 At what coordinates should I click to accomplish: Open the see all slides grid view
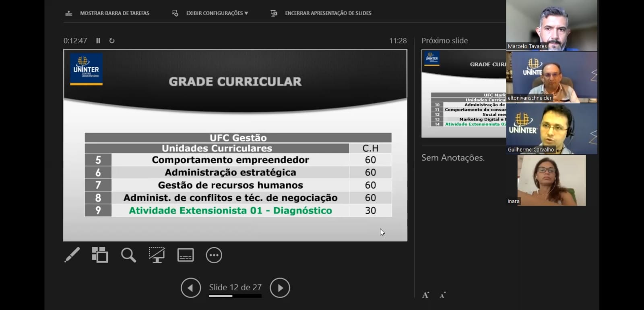coord(100,255)
